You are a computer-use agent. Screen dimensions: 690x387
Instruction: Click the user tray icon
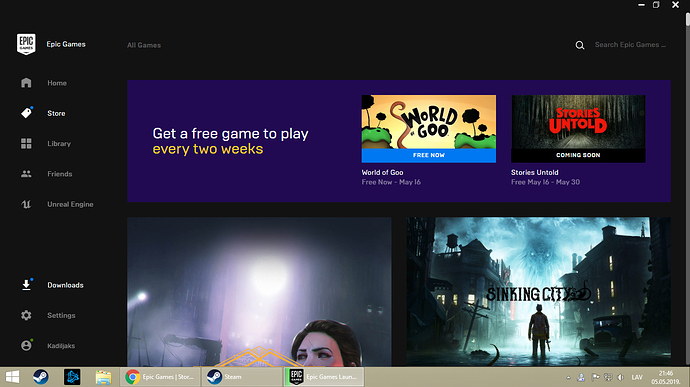[581, 377]
